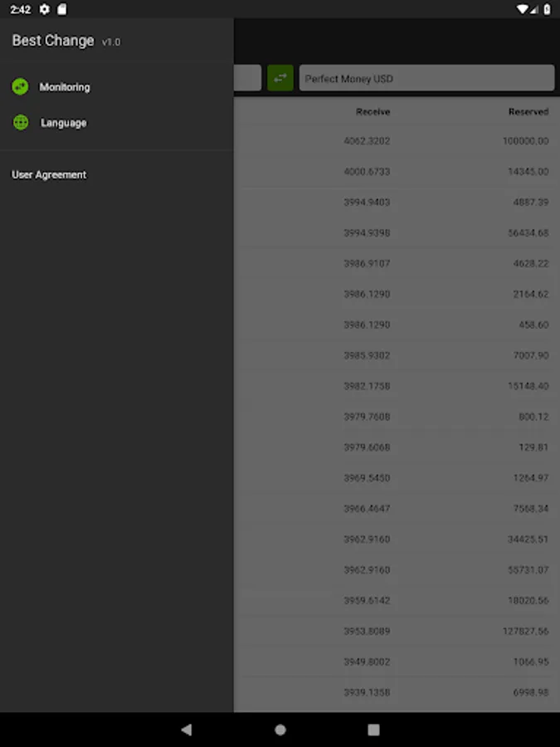The height and width of the screenshot is (747, 560).
Task: Open the Monitoring menu item
Action: click(x=65, y=87)
